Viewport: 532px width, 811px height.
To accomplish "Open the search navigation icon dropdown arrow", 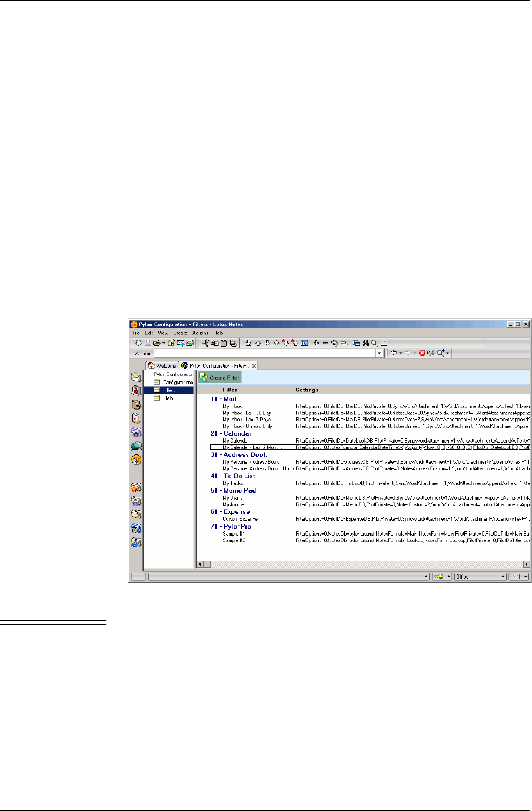I will click(x=447, y=353).
